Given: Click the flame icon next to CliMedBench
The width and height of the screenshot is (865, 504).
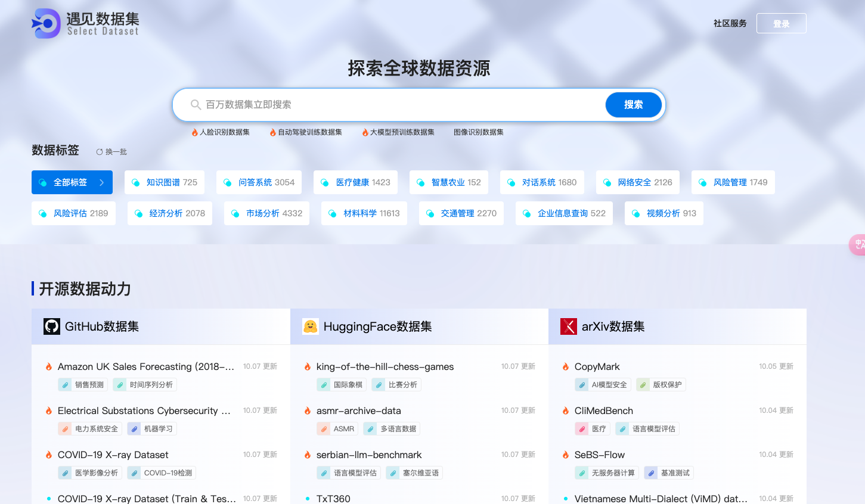Looking at the screenshot, I should (566, 411).
